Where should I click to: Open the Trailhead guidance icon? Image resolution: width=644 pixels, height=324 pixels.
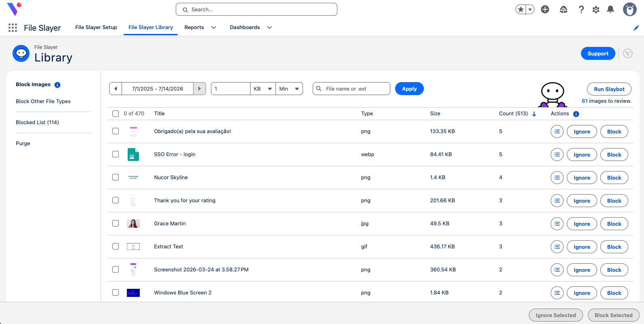564,9
